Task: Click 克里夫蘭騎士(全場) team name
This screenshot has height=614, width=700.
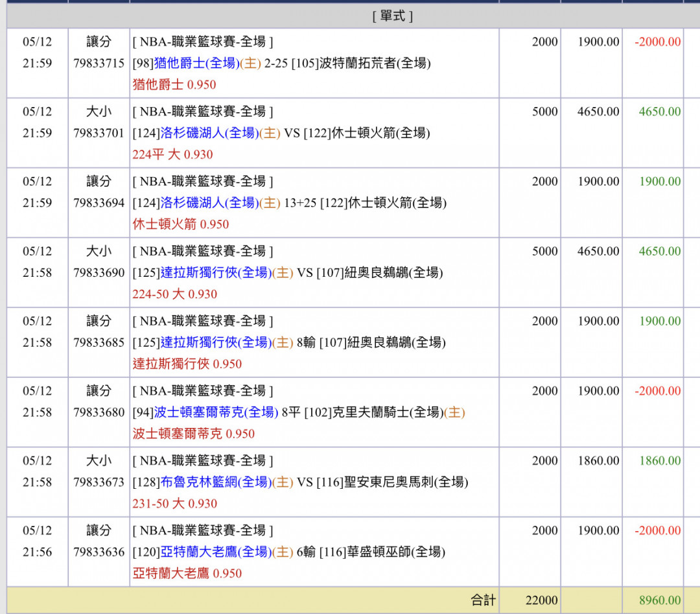Action: pyautogui.click(x=388, y=412)
